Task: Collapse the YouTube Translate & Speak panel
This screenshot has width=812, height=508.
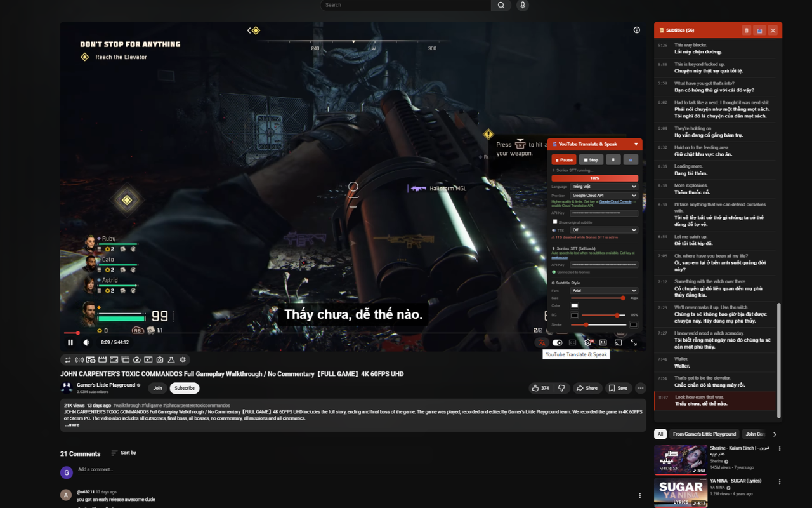Action: pyautogui.click(x=636, y=144)
